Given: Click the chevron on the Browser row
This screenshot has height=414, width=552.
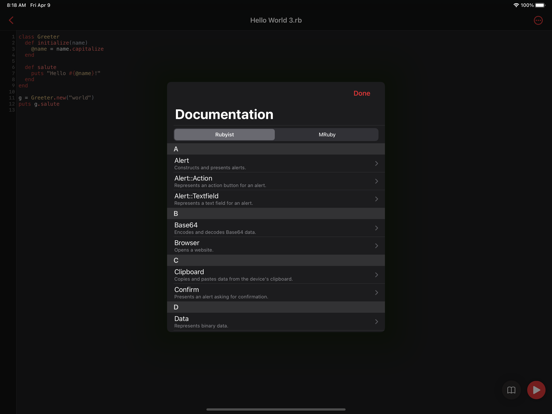Looking at the screenshot, I should pos(376,246).
